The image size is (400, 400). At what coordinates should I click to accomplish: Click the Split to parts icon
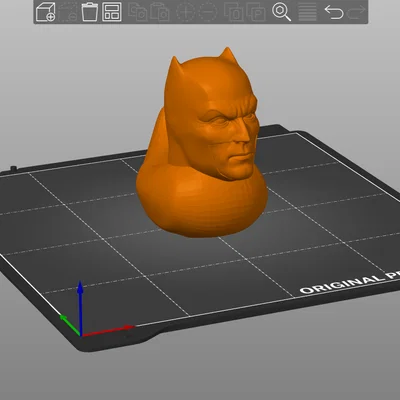(256, 12)
